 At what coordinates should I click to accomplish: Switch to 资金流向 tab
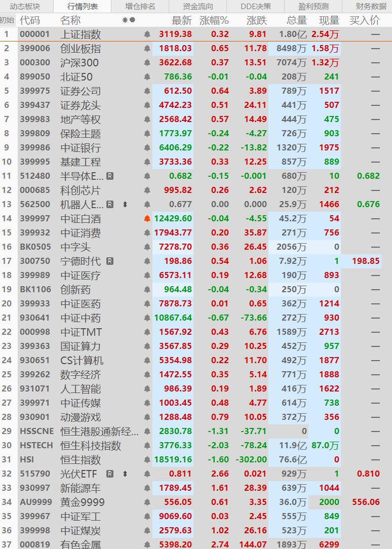198,6
